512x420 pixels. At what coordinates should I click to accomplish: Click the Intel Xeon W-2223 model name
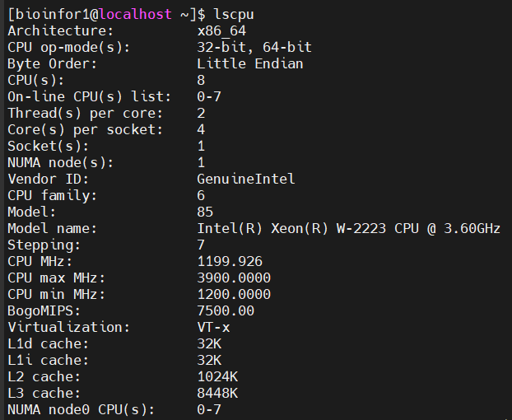pyautogui.click(x=348, y=228)
